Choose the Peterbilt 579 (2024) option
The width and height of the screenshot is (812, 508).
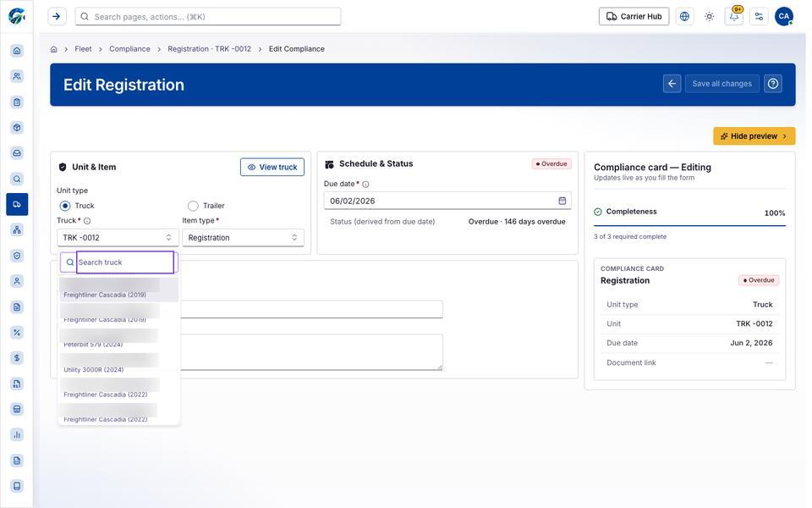(x=118, y=339)
